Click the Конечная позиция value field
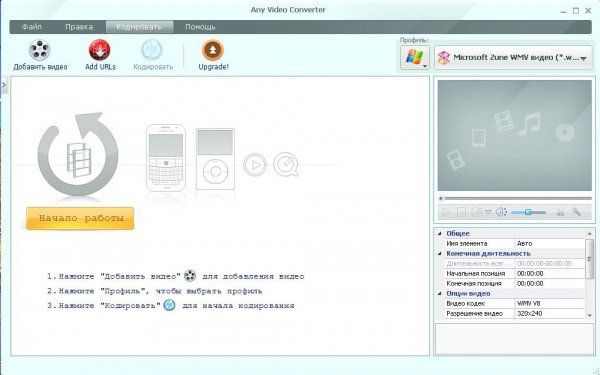Screen dimensions: 600x375 550,284
